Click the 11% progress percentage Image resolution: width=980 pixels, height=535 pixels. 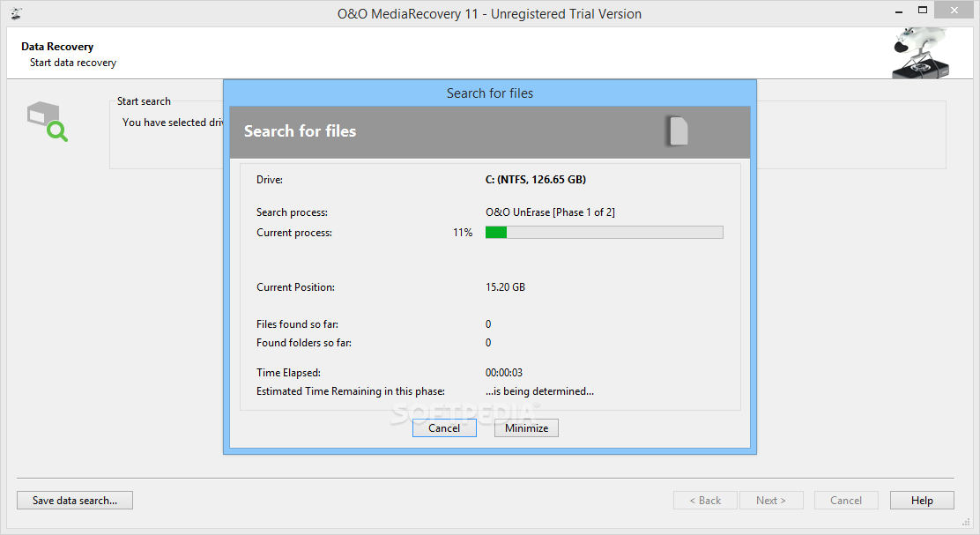463,233
